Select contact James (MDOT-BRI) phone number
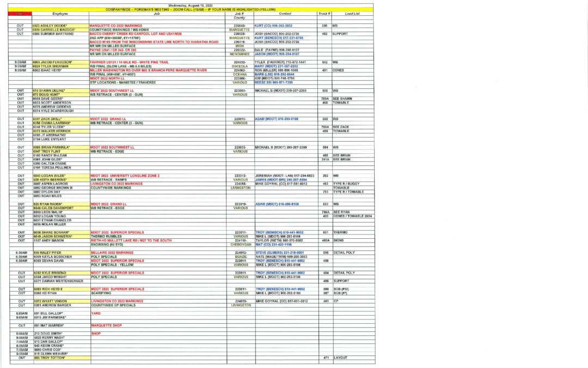Viewport: 588px width, 368px height. pyautogui.click(x=281, y=180)
